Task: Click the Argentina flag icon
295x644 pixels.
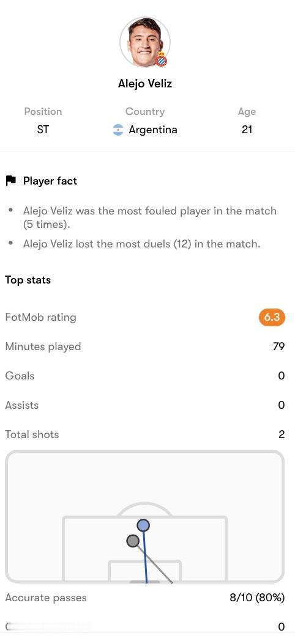Action: [x=118, y=130]
